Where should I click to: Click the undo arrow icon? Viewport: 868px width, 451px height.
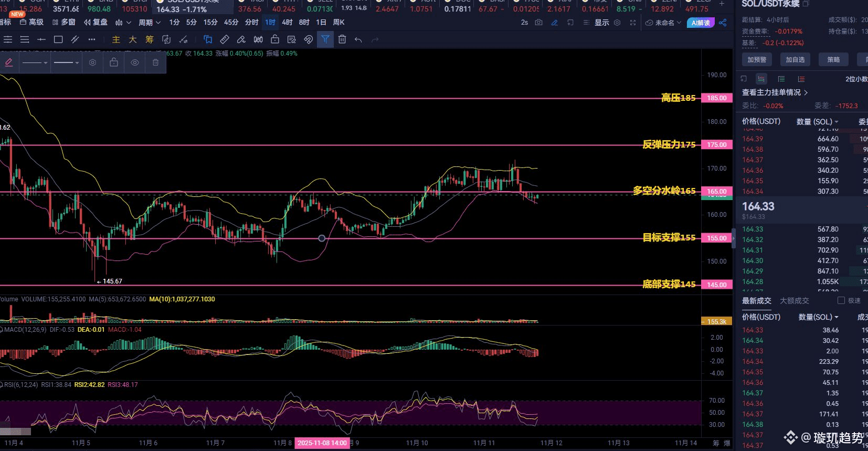pos(358,39)
